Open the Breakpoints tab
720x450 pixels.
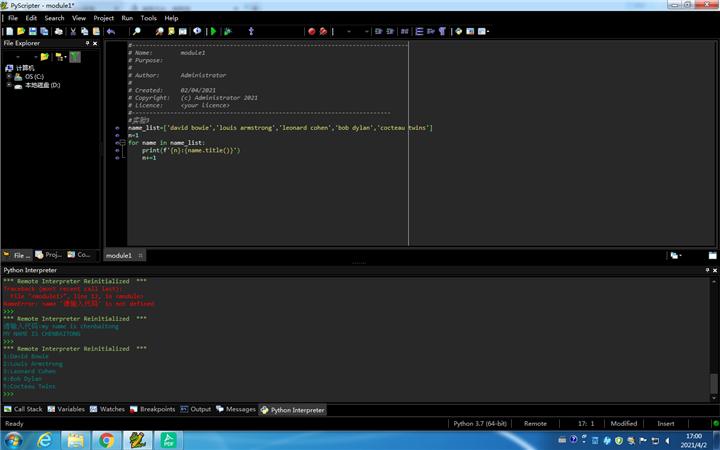152,409
